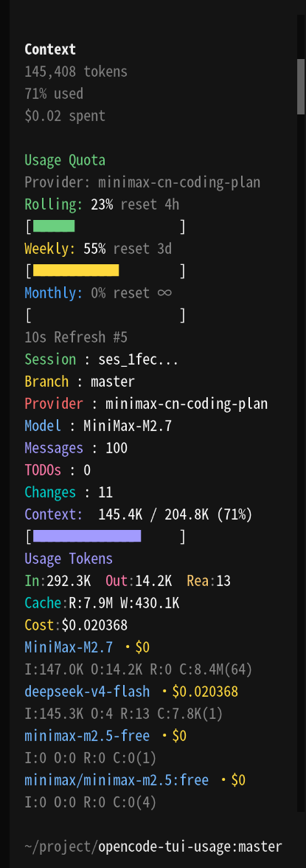Click the Provider minimax-cn-coding-plan row
The image size is (306, 868).
[146, 404]
